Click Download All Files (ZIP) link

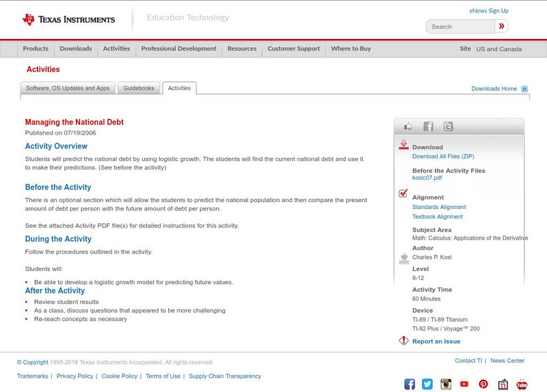[443, 156]
